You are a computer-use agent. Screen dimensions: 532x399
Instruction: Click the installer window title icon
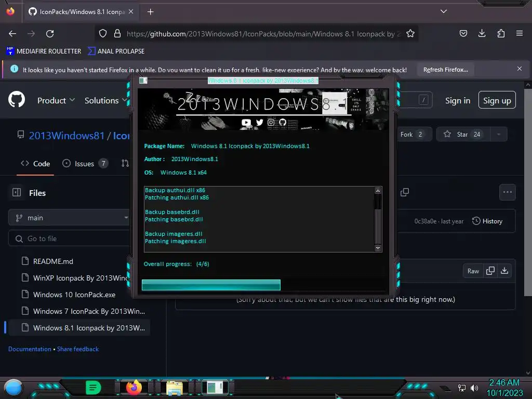coord(143,81)
